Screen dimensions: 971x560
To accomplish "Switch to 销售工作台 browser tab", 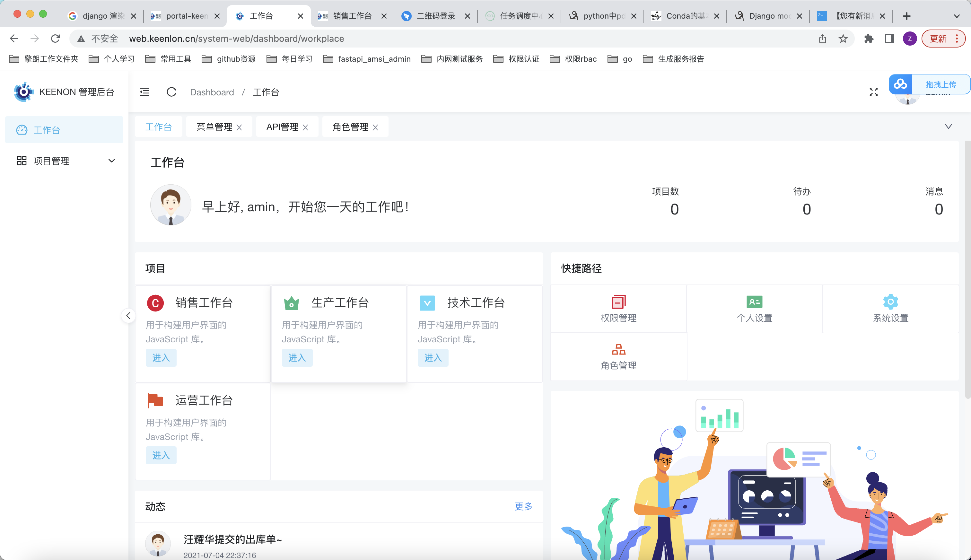I will point(352,16).
